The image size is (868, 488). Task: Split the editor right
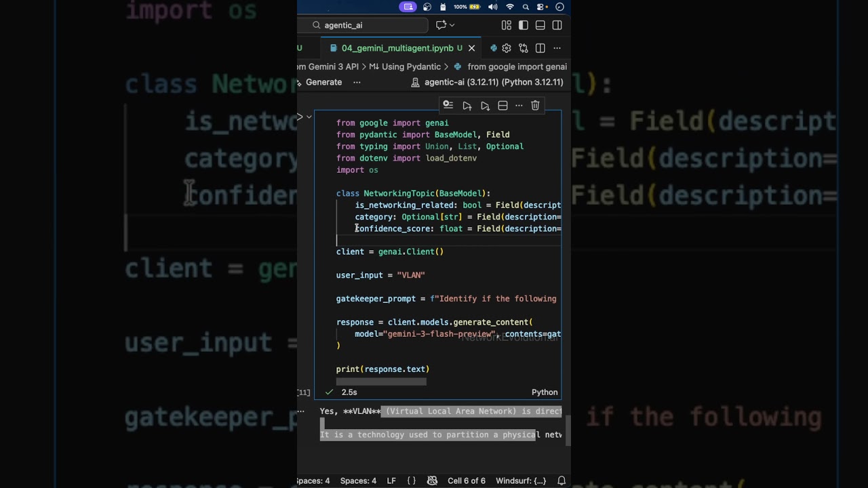pyautogui.click(x=540, y=48)
